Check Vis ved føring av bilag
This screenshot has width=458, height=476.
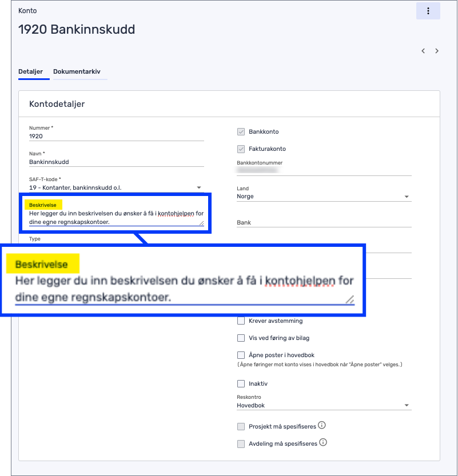[x=241, y=338]
